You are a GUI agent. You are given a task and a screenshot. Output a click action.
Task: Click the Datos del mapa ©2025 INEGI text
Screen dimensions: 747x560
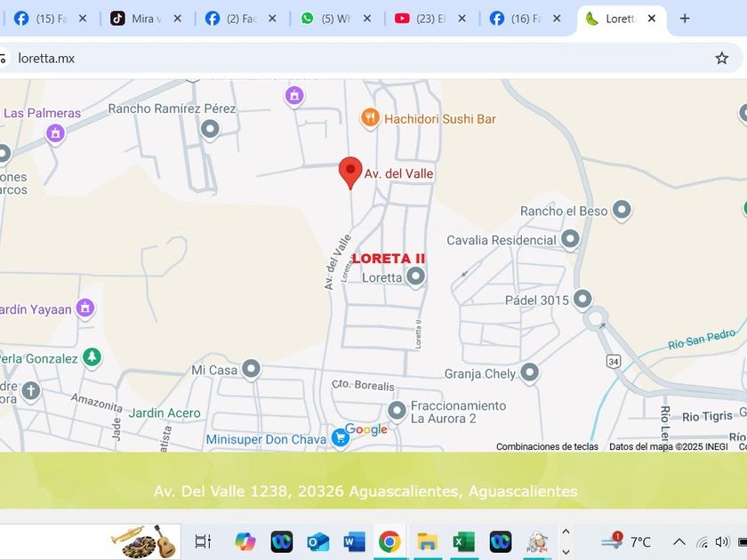pyautogui.click(x=669, y=446)
